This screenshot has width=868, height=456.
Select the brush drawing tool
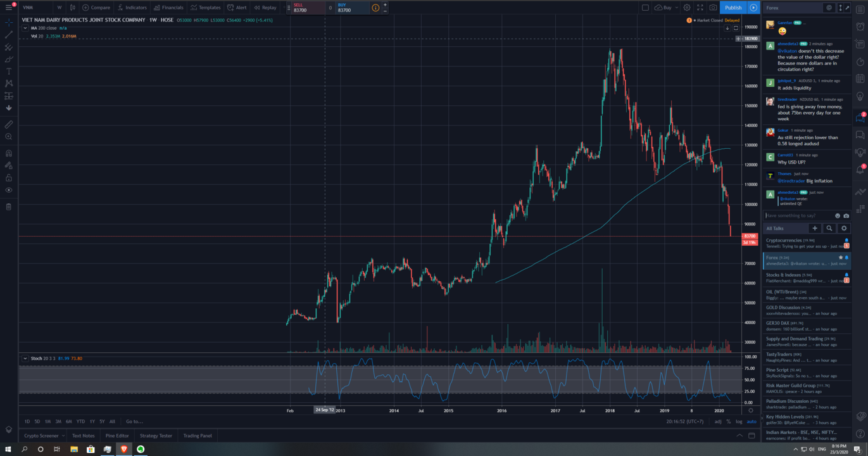click(x=9, y=60)
